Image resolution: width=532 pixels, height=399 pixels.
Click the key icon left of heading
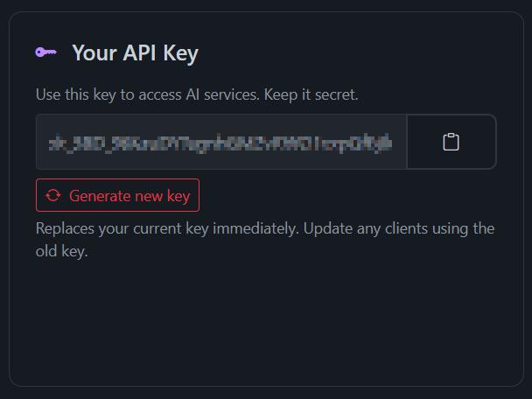(x=46, y=53)
